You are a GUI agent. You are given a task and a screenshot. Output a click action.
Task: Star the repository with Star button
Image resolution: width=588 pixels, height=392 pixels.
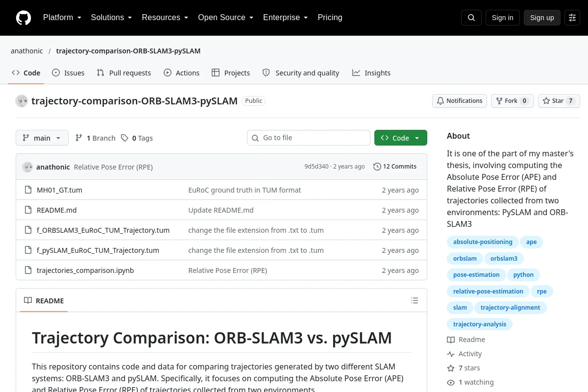559,101
